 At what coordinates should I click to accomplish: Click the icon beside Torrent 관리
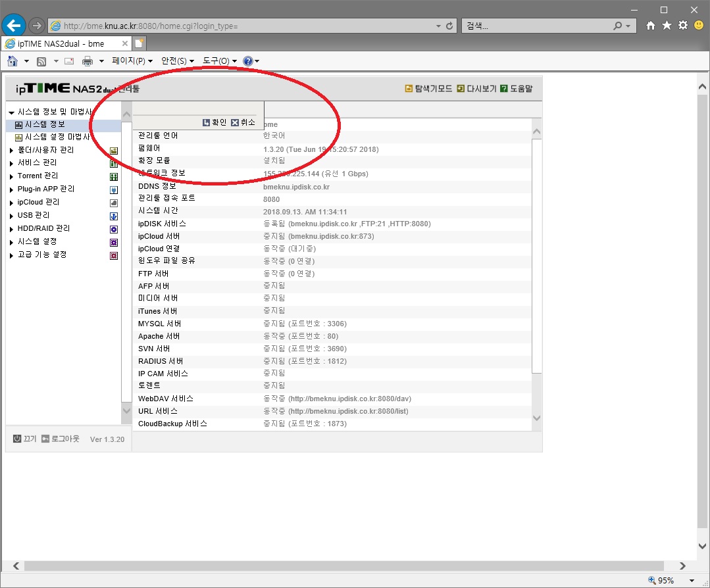click(x=114, y=177)
